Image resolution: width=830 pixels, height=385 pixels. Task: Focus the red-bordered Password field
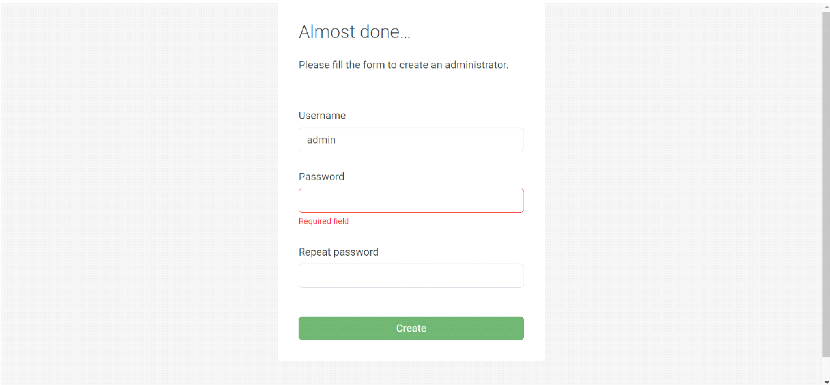(411, 201)
